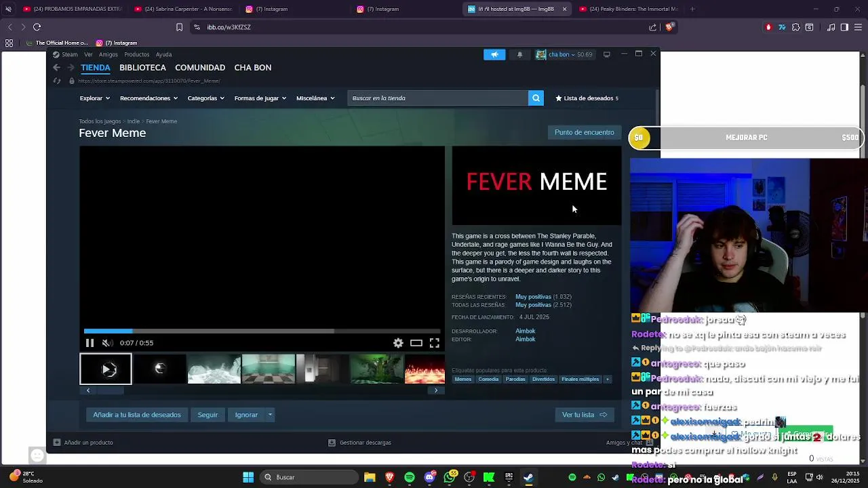Switch to TIENDA tab in Steam
Viewport: 868px width, 488px height.
coord(96,68)
